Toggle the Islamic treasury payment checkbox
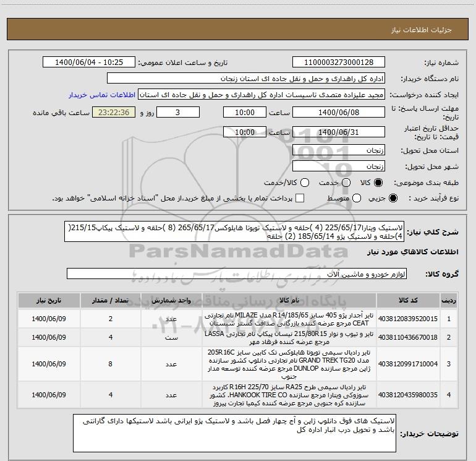 point(300,198)
